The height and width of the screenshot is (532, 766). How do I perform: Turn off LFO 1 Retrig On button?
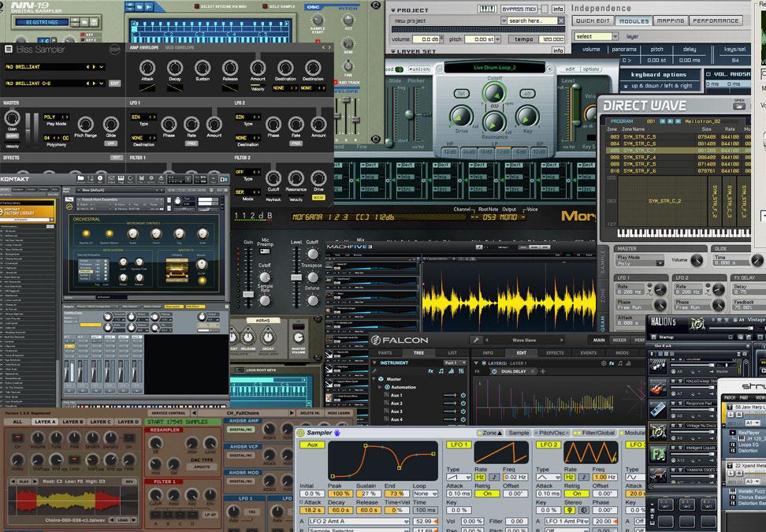(487, 493)
